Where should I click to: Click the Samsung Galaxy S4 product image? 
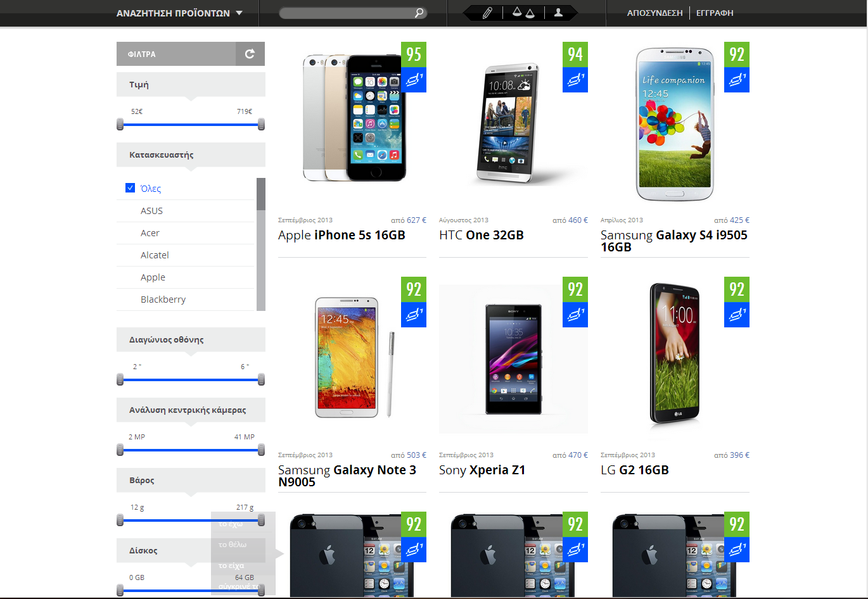(x=675, y=124)
